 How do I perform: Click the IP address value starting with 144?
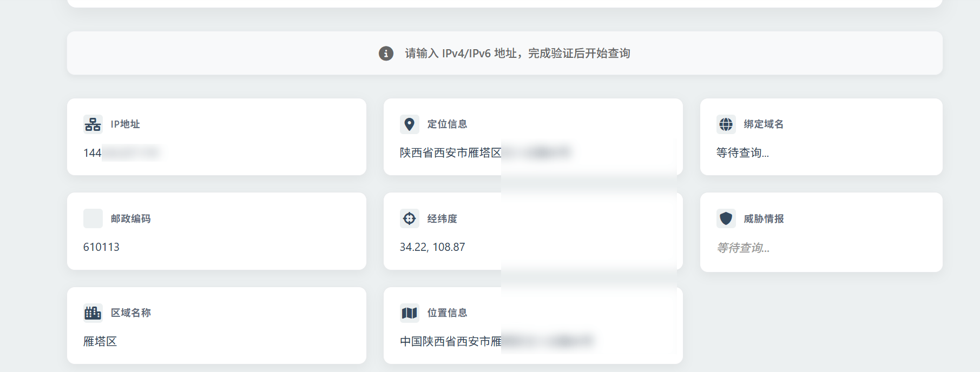[122, 153]
